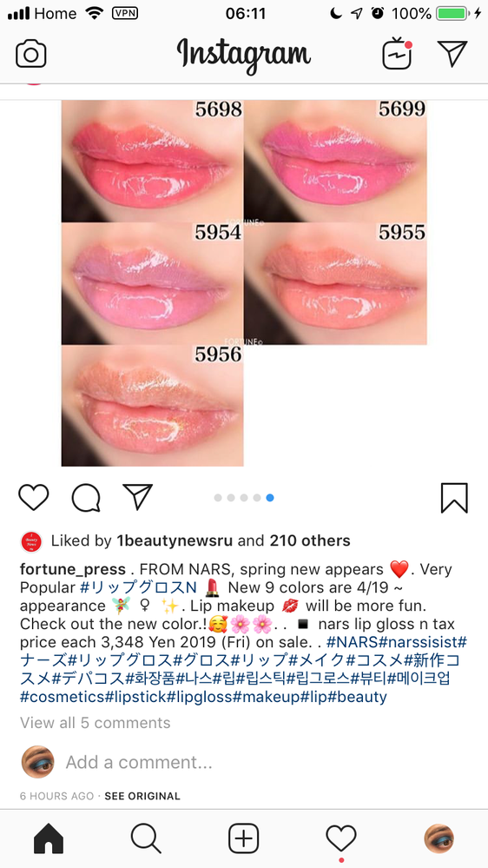The width and height of the screenshot is (488, 868).
Task: Select the first carousel page dot
Action: (x=218, y=498)
